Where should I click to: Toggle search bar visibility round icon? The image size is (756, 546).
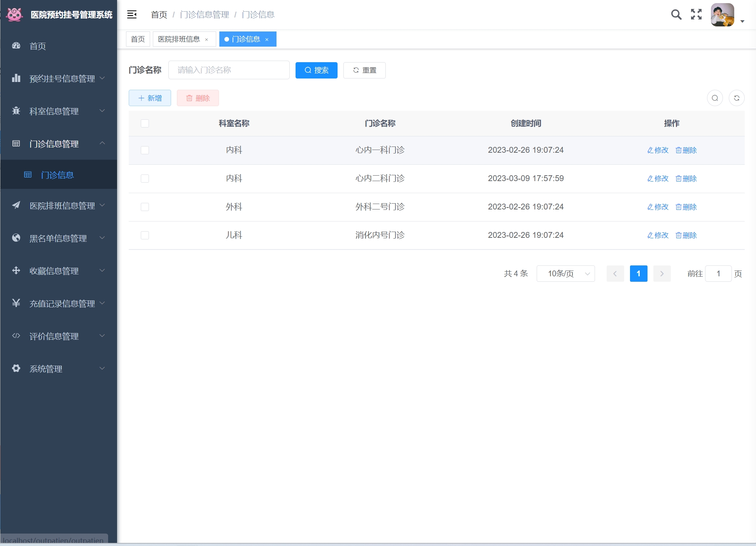click(715, 98)
